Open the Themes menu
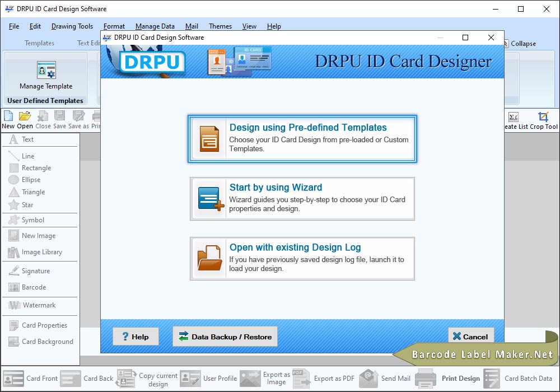This screenshot has width=560, height=392. [x=220, y=26]
